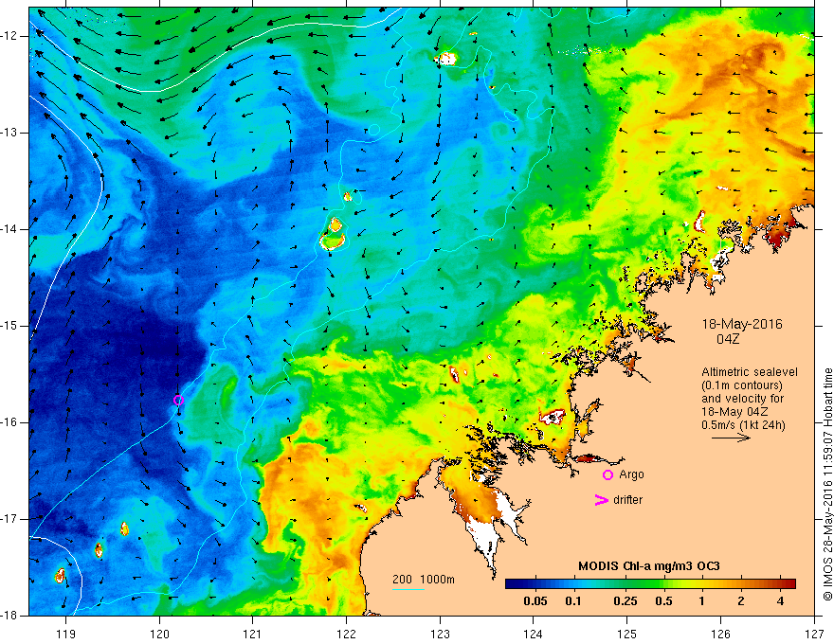Click the drifter legend arrow symbol
The image size is (834, 644).
(x=602, y=500)
